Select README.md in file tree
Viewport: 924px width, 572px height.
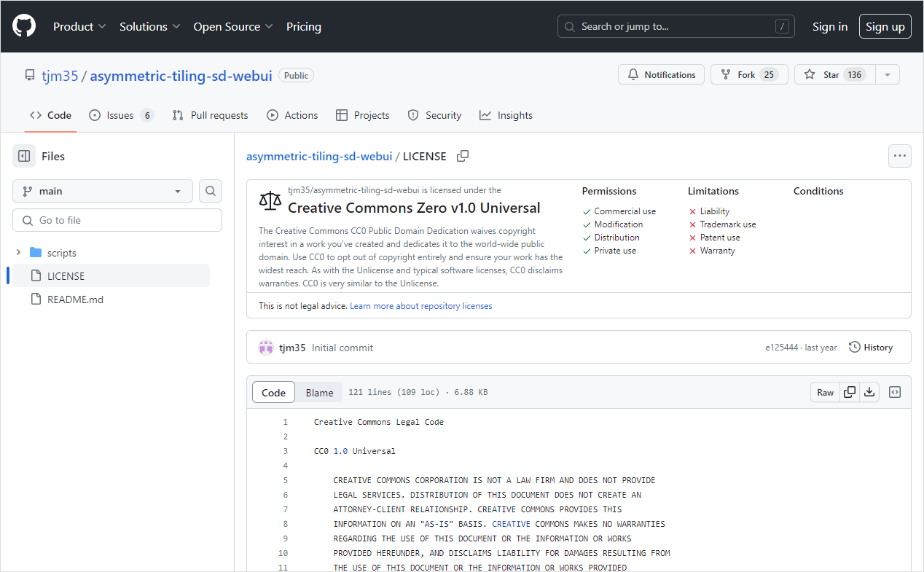pyautogui.click(x=75, y=299)
